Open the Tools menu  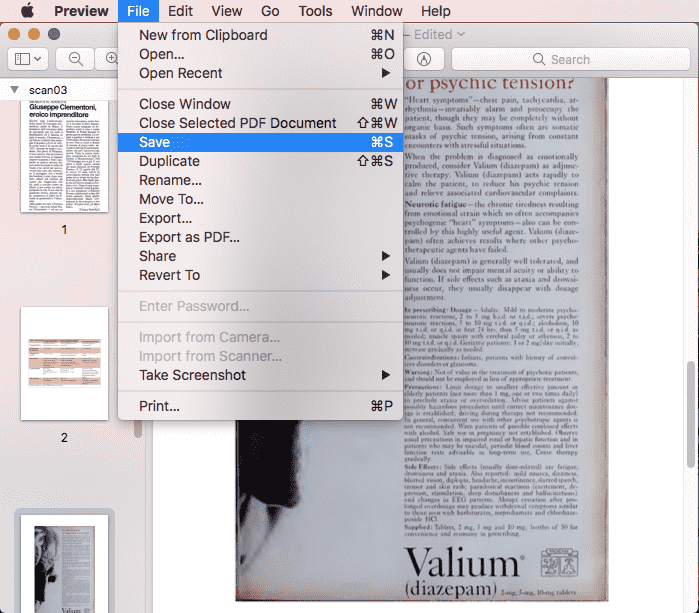pyautogui.click(x=315, y=11)
